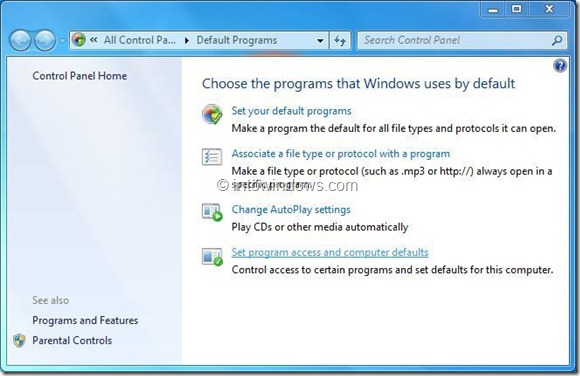Close the Default Programs window
The image size is (580, 376).
pos(549,9)
